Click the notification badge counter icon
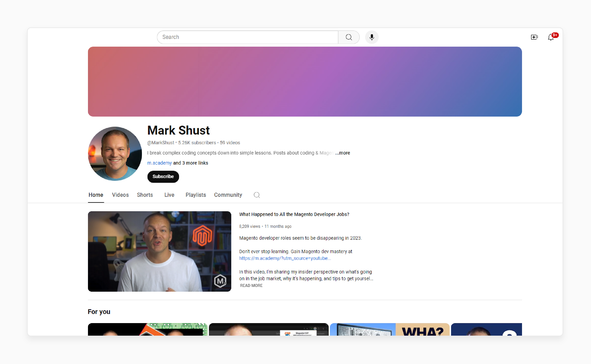 pos(555,35)
